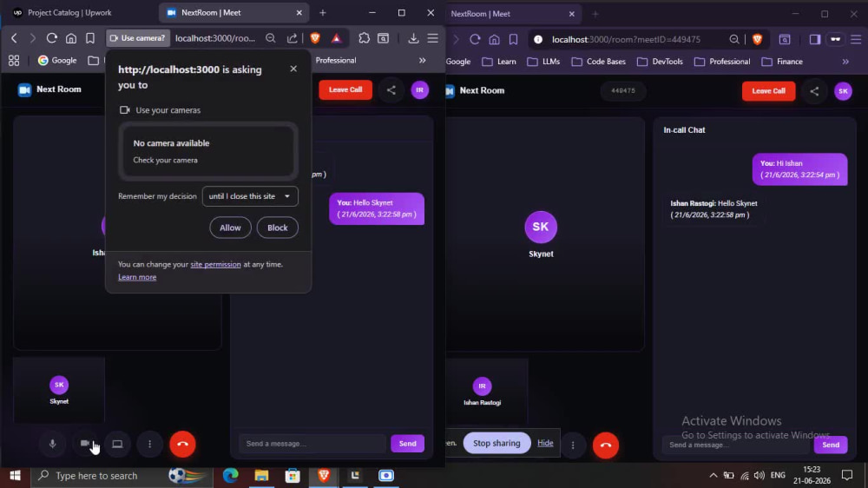Click share icon in left Next Room header
Viewport: 868px width, 488px height.
391,89
